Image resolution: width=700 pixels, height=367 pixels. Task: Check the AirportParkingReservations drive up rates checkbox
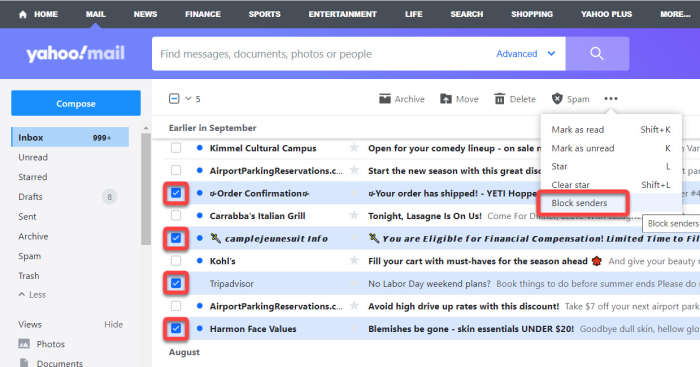[x=176, y=306]
